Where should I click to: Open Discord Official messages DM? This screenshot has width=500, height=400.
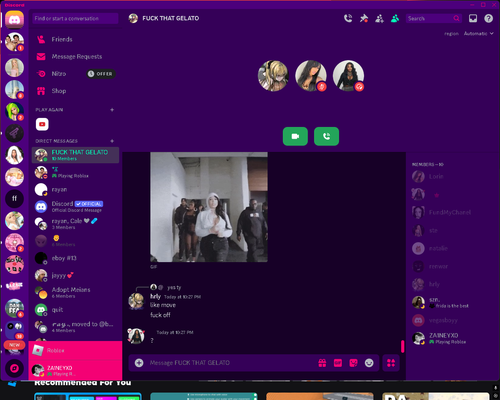click(x=75, y=207)
